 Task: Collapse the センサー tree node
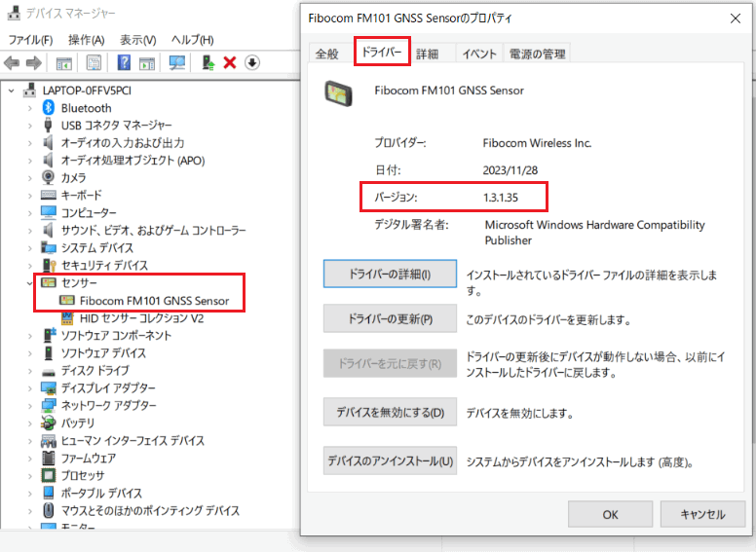[30, 282]
